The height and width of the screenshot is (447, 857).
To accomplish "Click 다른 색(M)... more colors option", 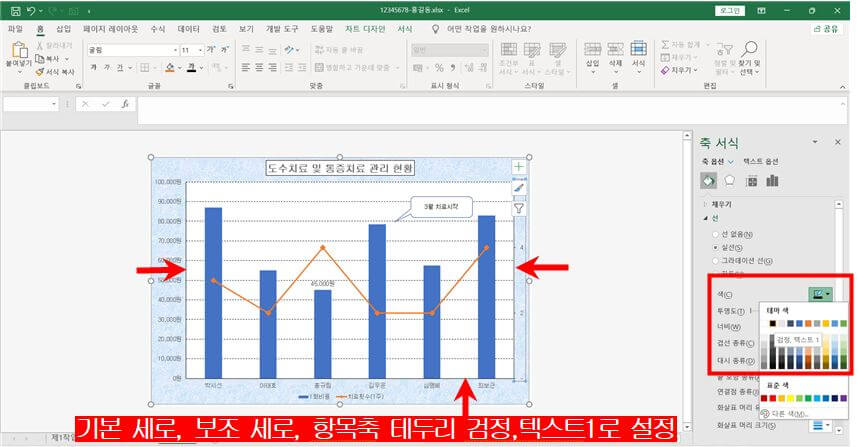I will [x=786, y=414].
